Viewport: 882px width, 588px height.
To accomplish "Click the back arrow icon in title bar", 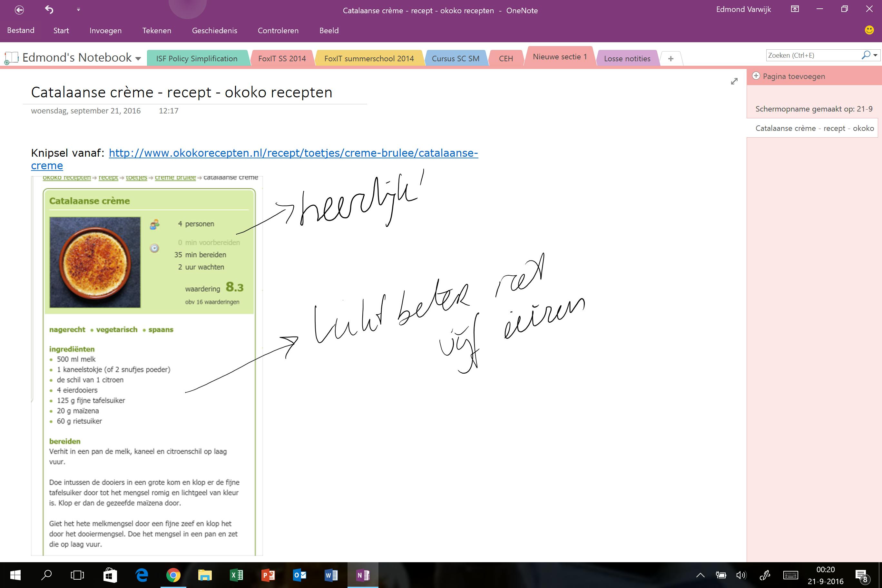I will pyautogui.click(x=19, y=10).
